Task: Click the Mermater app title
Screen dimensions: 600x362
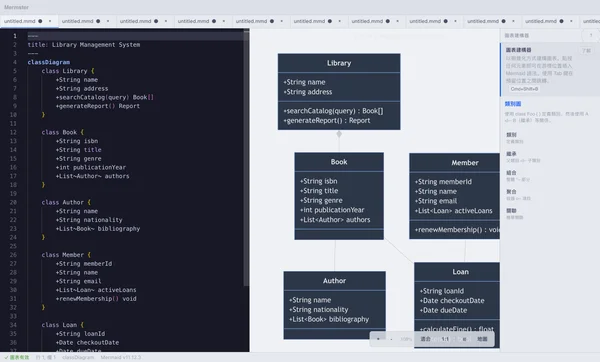Action: (16, 7)
